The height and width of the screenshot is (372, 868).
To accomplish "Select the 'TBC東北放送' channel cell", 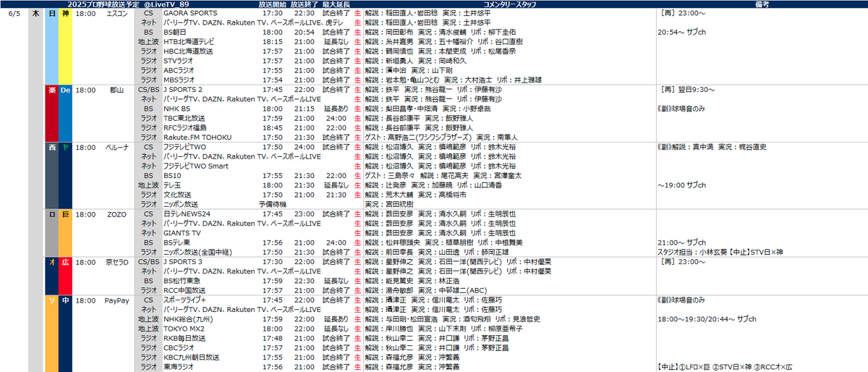I will [x=184, y=117].
